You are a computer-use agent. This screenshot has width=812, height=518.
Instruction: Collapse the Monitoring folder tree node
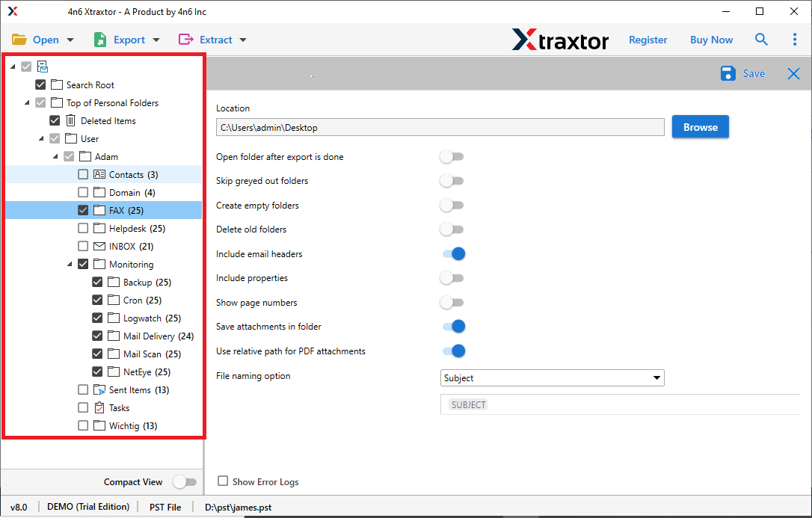click(x=68, y=264)
